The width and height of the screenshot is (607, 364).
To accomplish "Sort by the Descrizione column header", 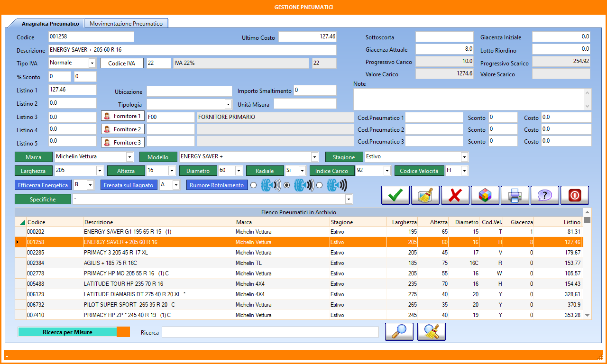I will (x=159, y=222).
